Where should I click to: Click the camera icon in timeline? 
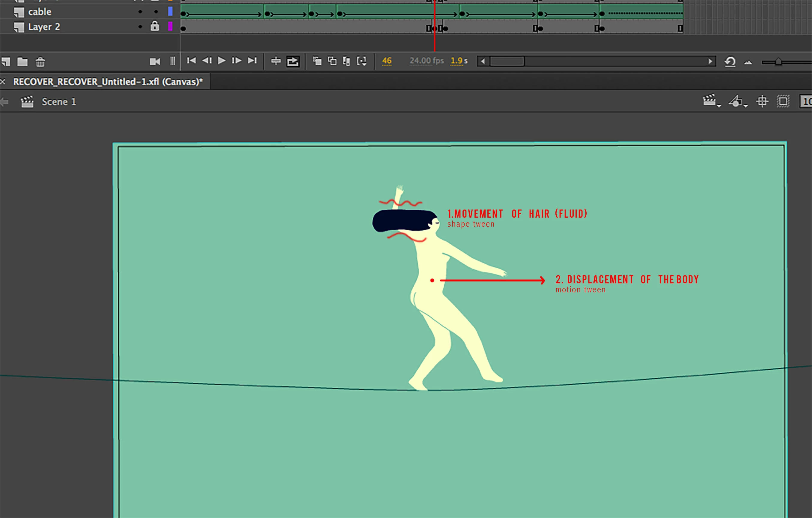155,61
